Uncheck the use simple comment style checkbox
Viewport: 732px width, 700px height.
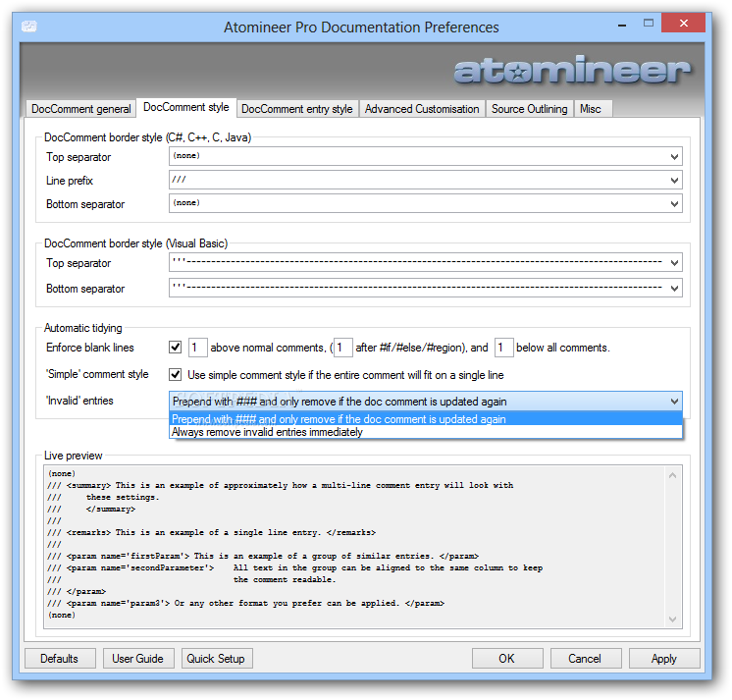click(x=175, y=374)
